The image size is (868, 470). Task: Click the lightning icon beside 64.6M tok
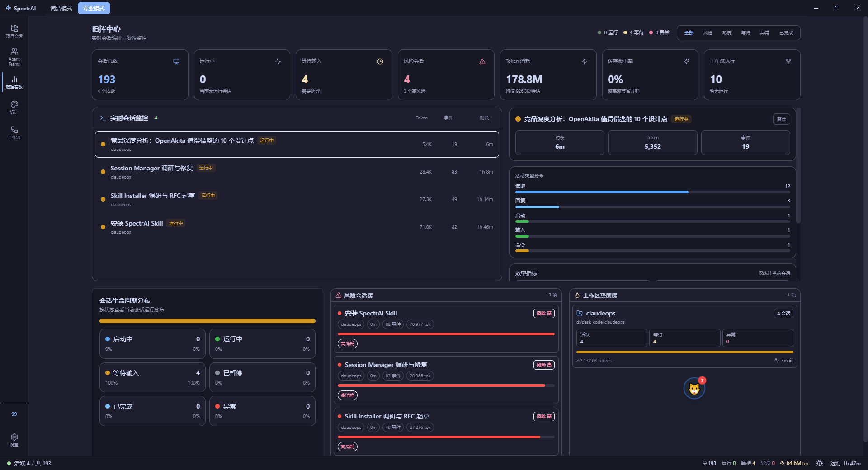pyautogui.click(x=782, y=463)
